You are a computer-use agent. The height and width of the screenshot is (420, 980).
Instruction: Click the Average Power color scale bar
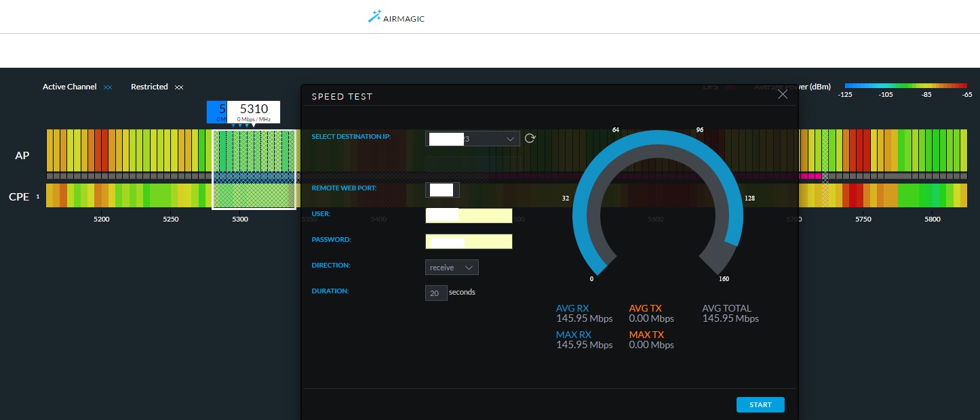(x=905, y=86)
